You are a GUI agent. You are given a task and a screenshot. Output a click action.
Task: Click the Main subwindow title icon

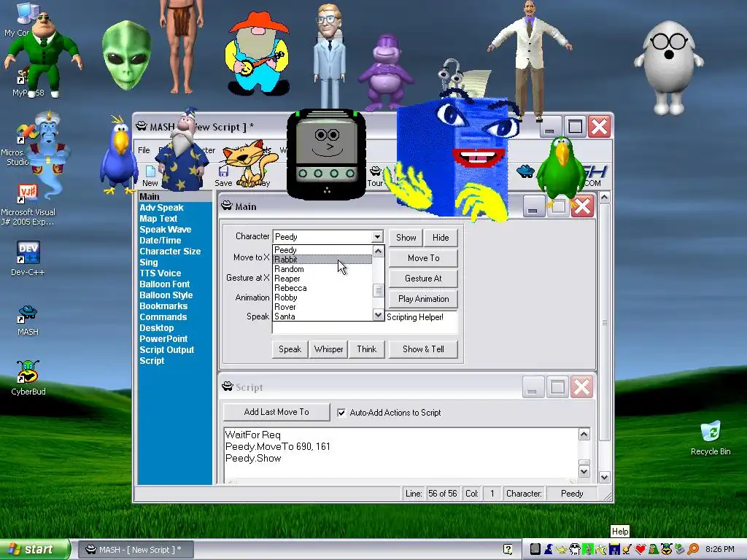click(227, 206)
